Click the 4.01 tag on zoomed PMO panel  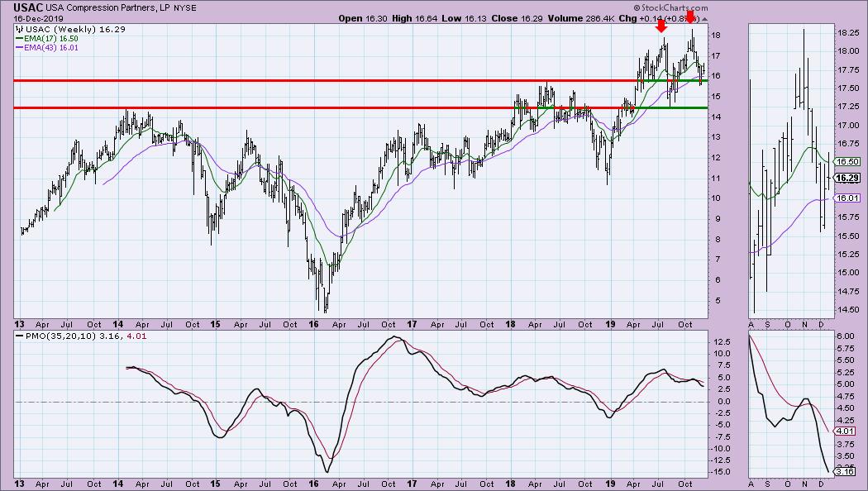(846, 431)
